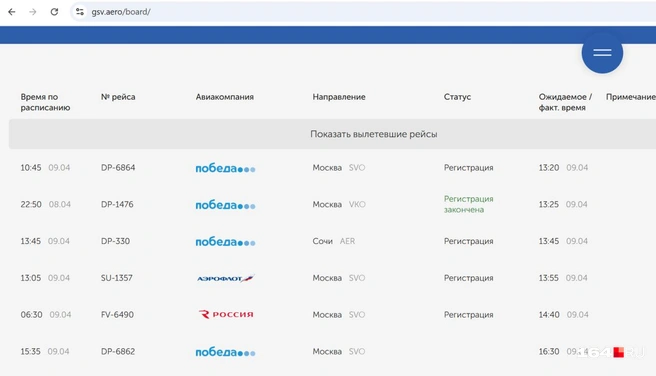Click the Pobeda logo for DP-1476

[225, 205]
